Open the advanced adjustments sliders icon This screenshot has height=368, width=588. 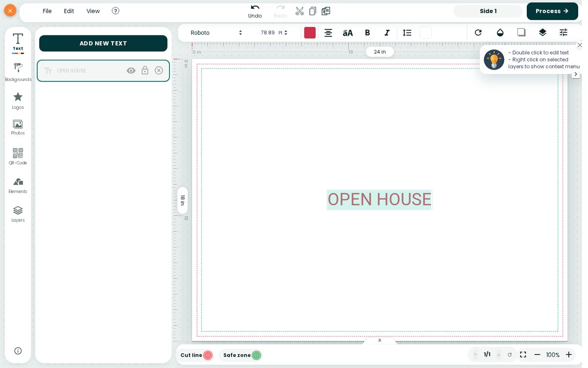coord(563,32)
